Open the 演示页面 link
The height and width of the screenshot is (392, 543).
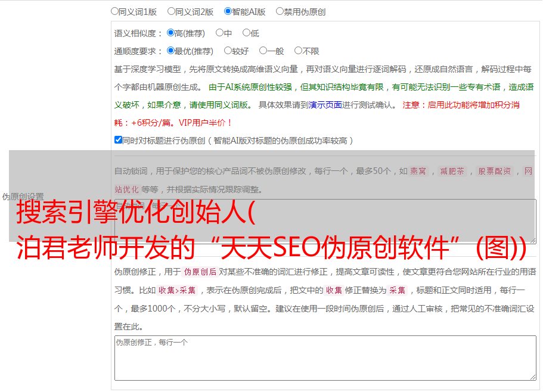point(325,105)
